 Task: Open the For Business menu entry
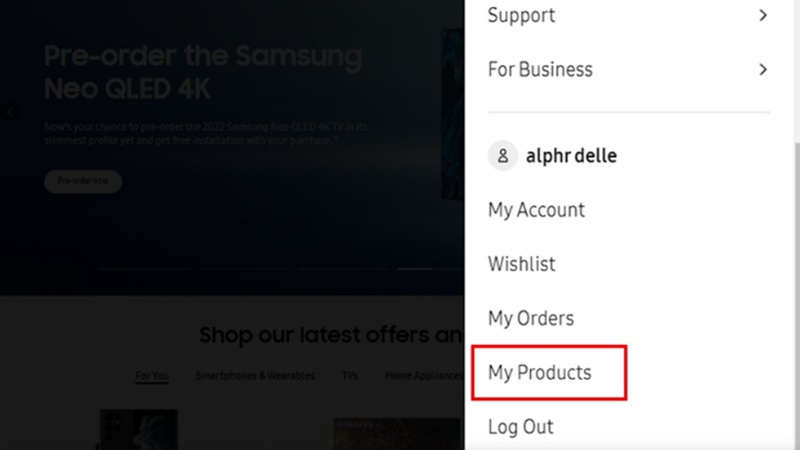coord(540,70)
